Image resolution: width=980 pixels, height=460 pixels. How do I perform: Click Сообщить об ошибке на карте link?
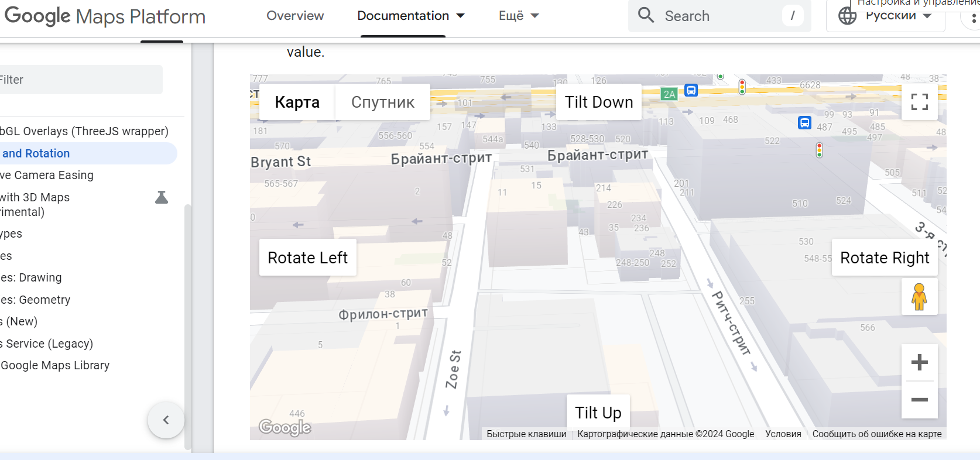(x=877, y=434)
